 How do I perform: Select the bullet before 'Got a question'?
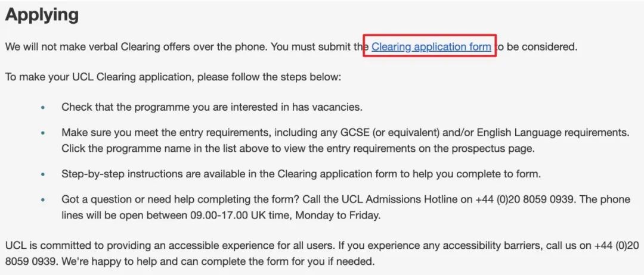[44, 200]
